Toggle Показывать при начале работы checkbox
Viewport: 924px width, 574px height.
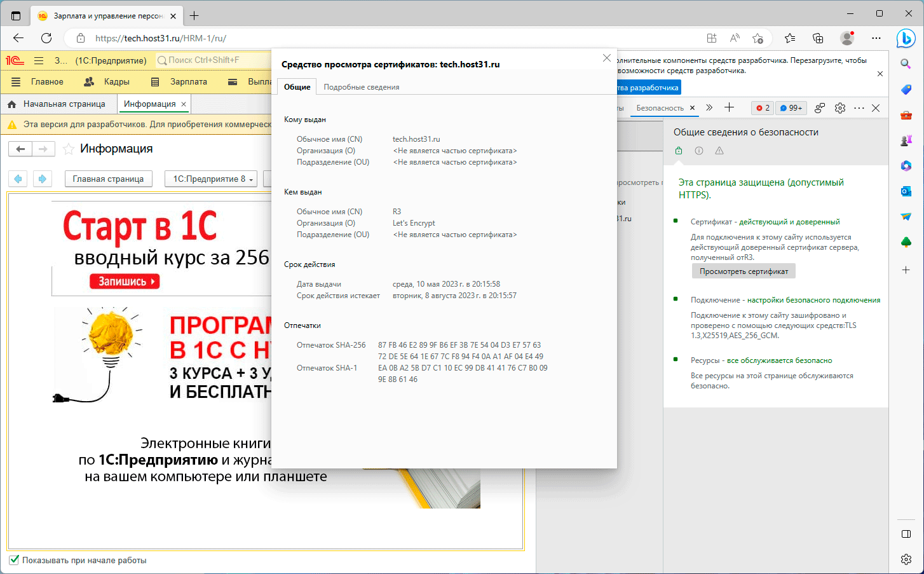pos(14,560)
